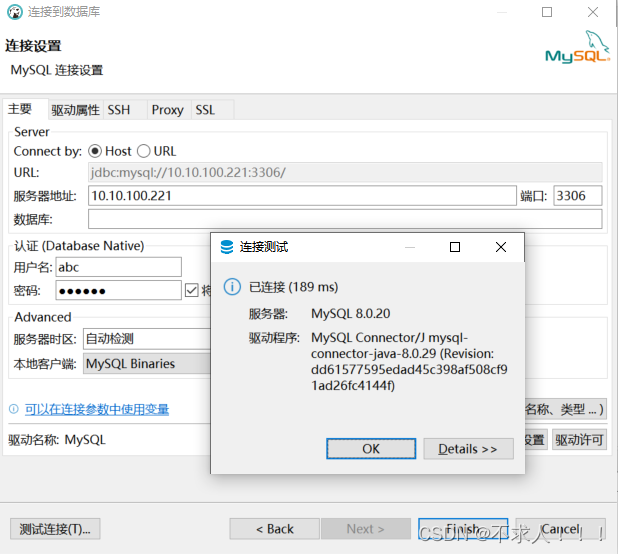Viewport: 618px width, 554px height.
Task: Click the info icon next to connected message
Action: pos(232,287)
